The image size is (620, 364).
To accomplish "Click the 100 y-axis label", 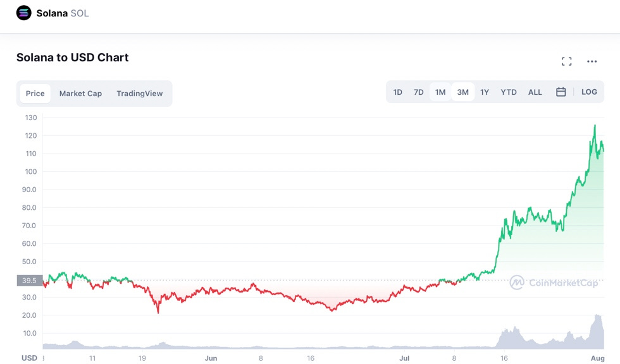I will tap(31, 171).
